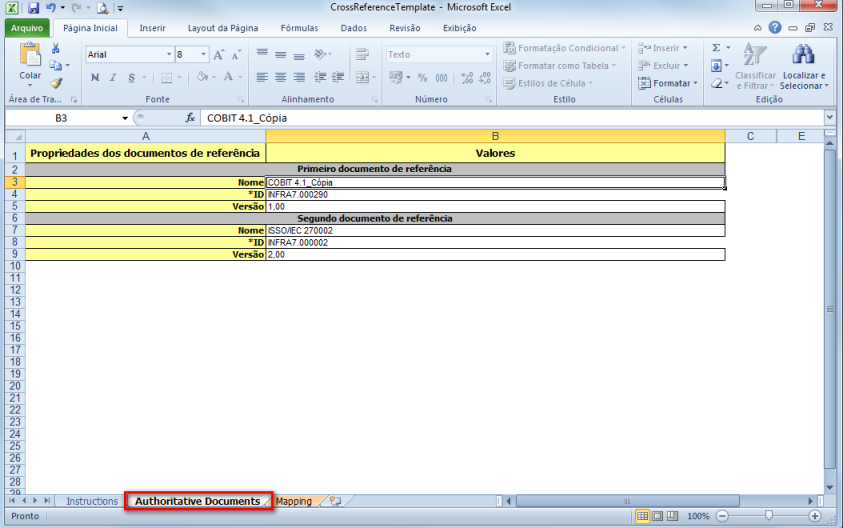Align text to bottom of cell
Viewport: 843px width, 528px height.
tap(299, 54)
